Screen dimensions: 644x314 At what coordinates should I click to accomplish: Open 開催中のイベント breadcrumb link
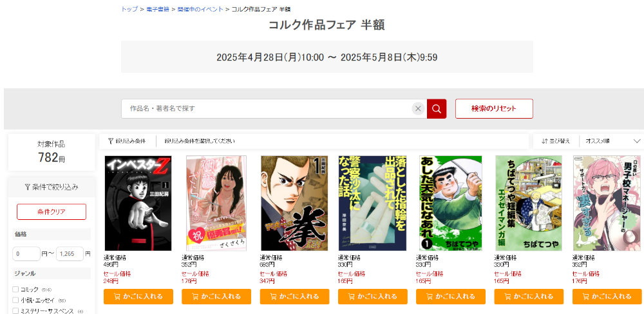coord(200,9)
